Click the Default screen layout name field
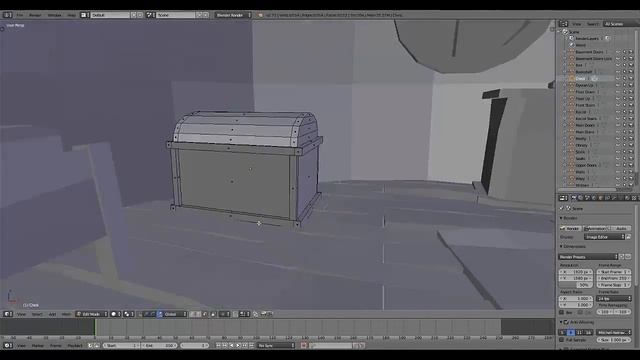640x360 pixels. (110, 15)
